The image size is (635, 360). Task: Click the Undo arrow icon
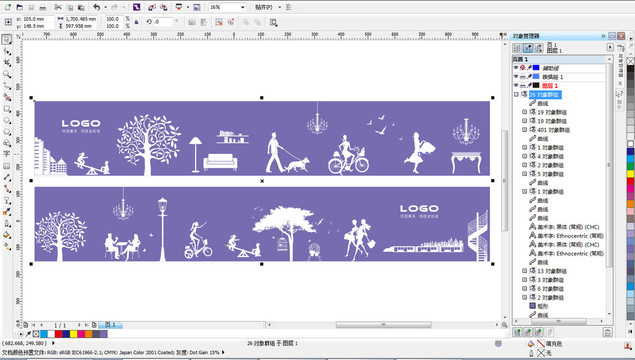(x=96, y=7)
